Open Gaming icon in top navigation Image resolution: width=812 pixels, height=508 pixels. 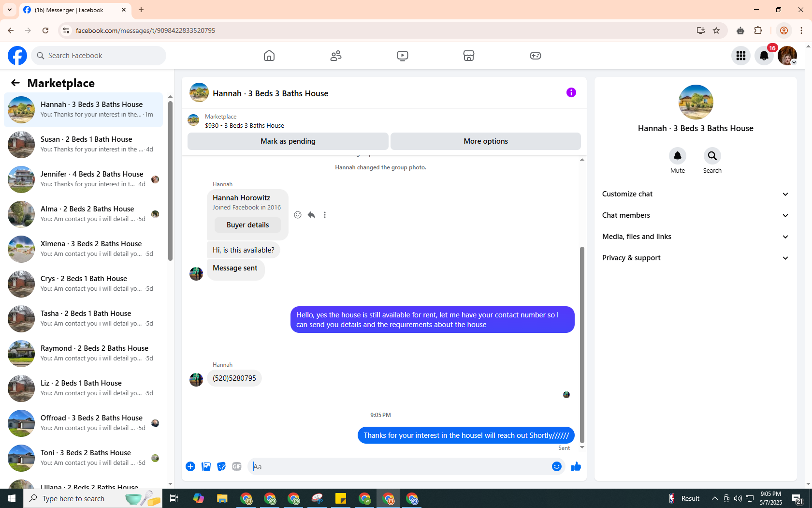pos(536,56)
